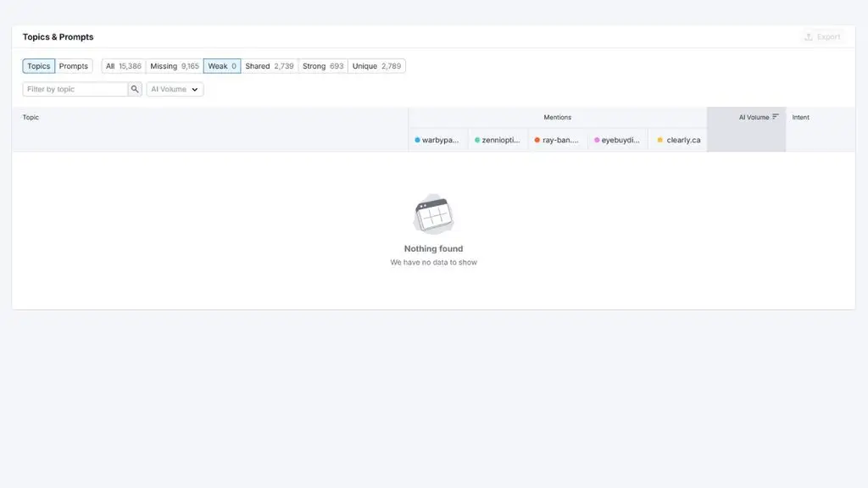Open the Unique 2,789 tab

376,66
